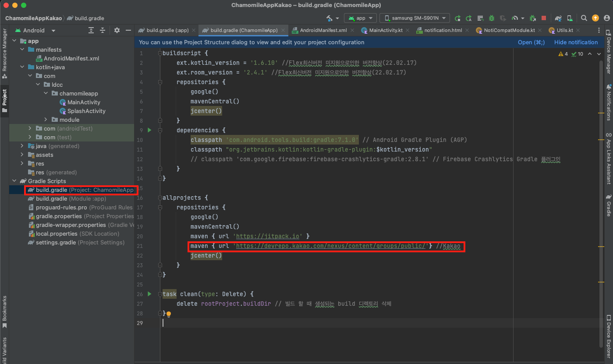
Task: Open Project panel gear options
Action: 117,30
